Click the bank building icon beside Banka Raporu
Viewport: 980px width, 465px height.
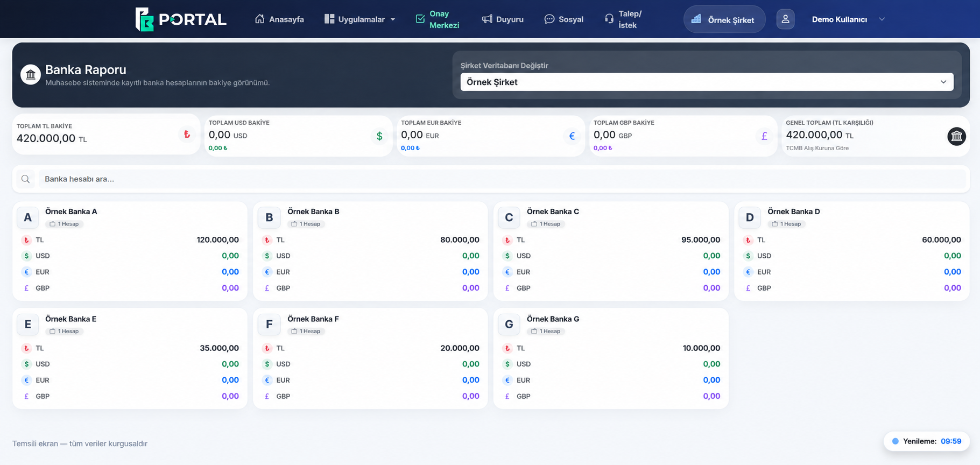(x=31, y=75)
